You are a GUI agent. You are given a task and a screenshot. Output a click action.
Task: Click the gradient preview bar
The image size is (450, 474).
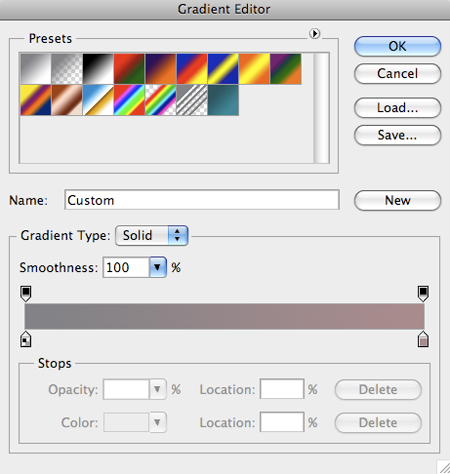[224, 316]
